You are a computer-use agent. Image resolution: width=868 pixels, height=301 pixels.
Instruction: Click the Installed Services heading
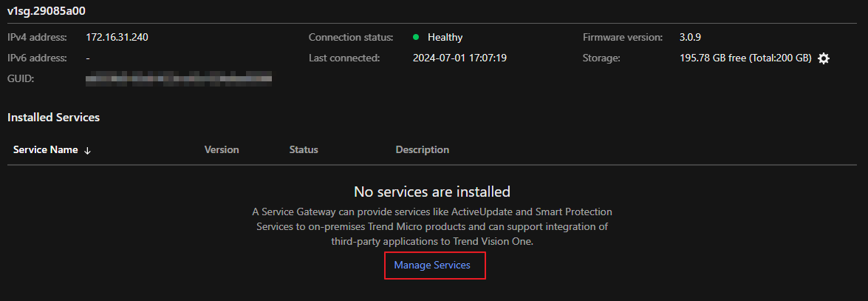click(53, 117)
